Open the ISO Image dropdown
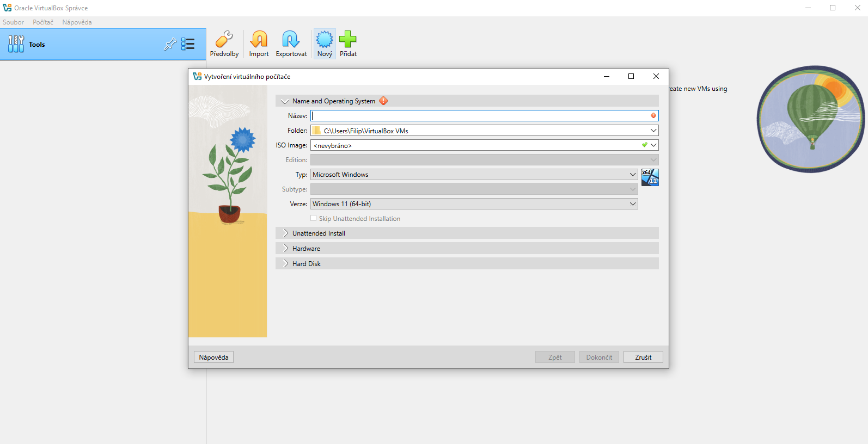This screenshot has width=868, height=444. tap(653, 145)
